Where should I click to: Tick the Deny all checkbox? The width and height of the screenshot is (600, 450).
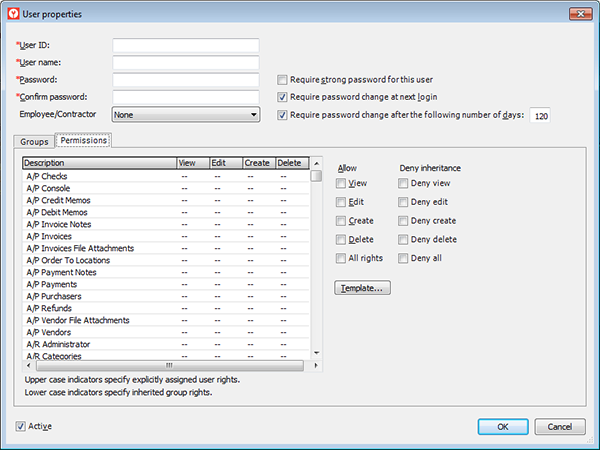click(403, 258)
